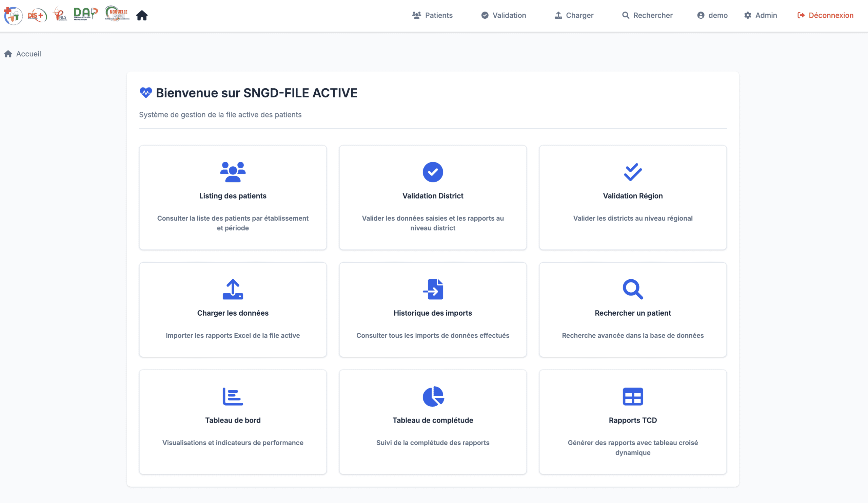Click the Historique des imports file icon
868x503 pixels.
coord(433,289)
